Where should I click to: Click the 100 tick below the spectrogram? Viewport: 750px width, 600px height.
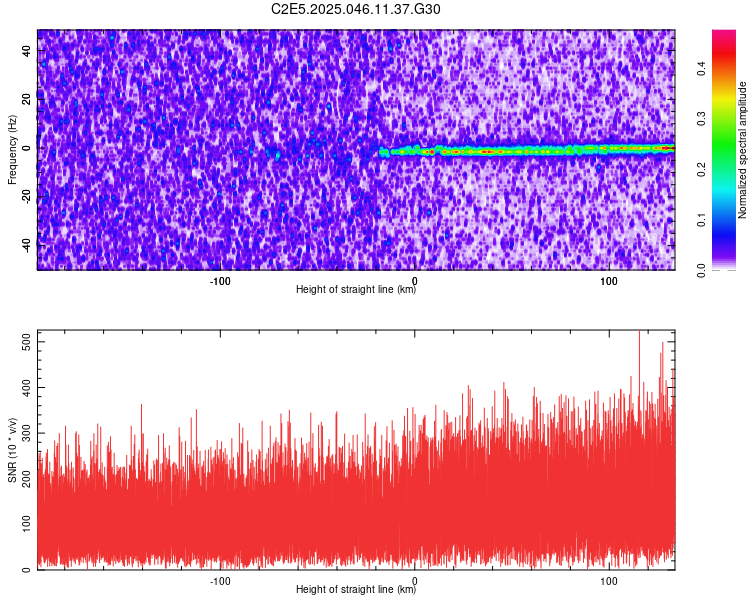[608, 281]
